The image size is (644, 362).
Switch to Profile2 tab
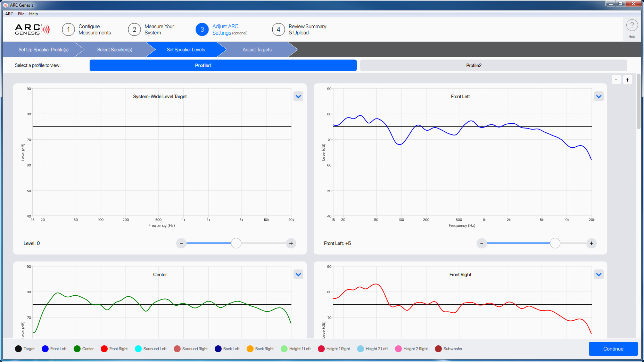(494, 65)
